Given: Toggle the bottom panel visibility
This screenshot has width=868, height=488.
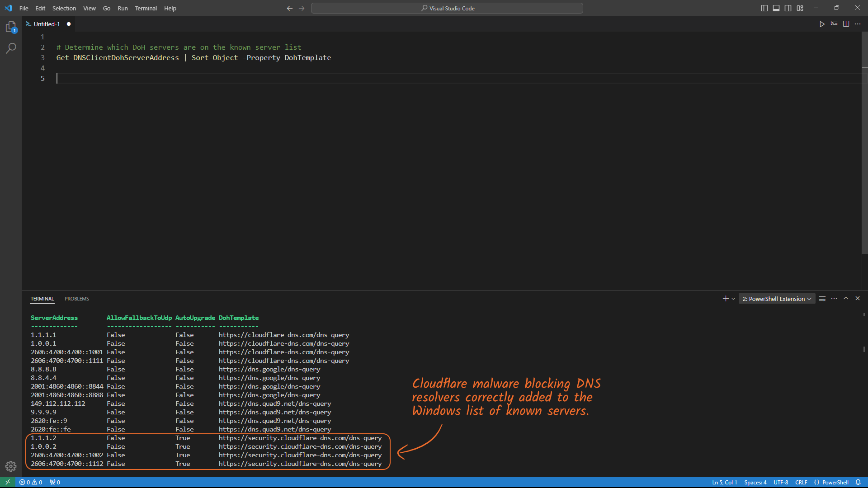Looking at the screenshot, I should (x=776, y=8).
